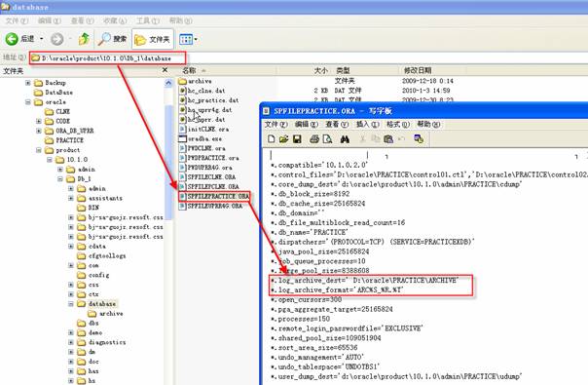The height and width of the screenshot is (385, 588).
Task: Click the WordPad ruler bar
Action: point(425,156)
